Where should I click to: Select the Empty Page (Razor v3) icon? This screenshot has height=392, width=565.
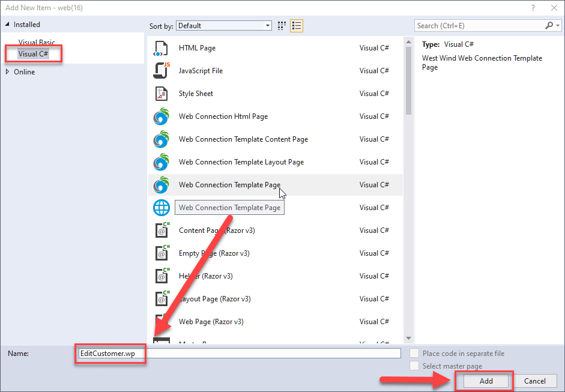click(x=162, y=253)
